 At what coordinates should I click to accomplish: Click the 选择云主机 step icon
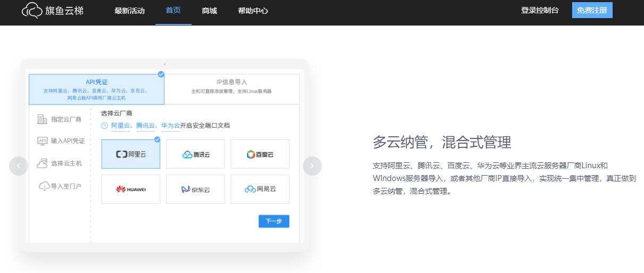point(42,163)
